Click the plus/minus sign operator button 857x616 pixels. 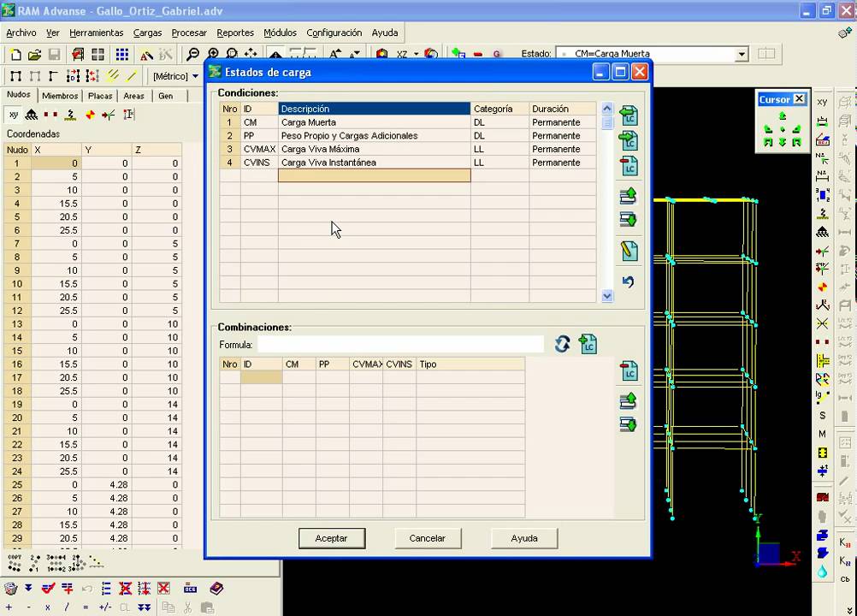[105, 607]
